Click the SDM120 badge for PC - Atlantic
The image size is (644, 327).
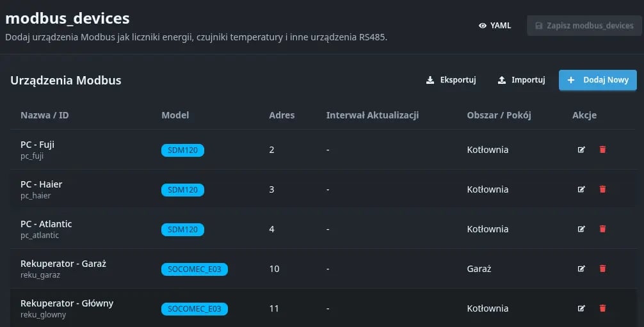[x=183, y=230]
